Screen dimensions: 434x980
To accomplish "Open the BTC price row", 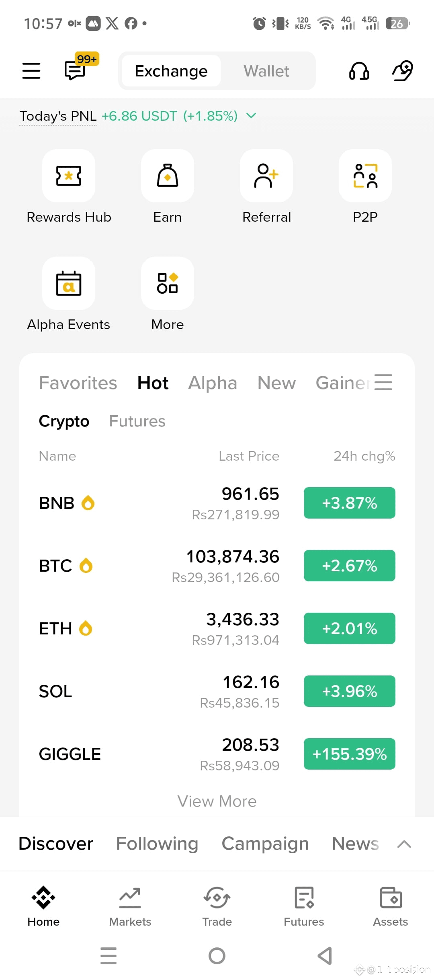I will [x=217, y=566].
